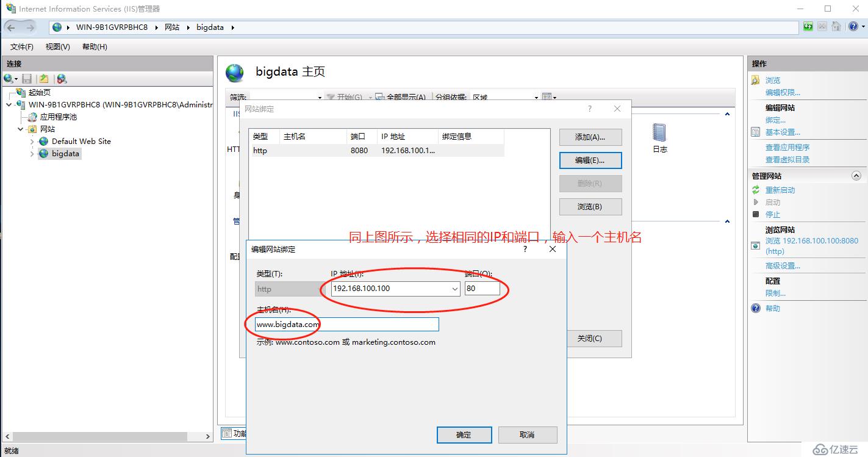Click the 类型 column header
Screen dimensions: 868x457
[x=265, y=136]
